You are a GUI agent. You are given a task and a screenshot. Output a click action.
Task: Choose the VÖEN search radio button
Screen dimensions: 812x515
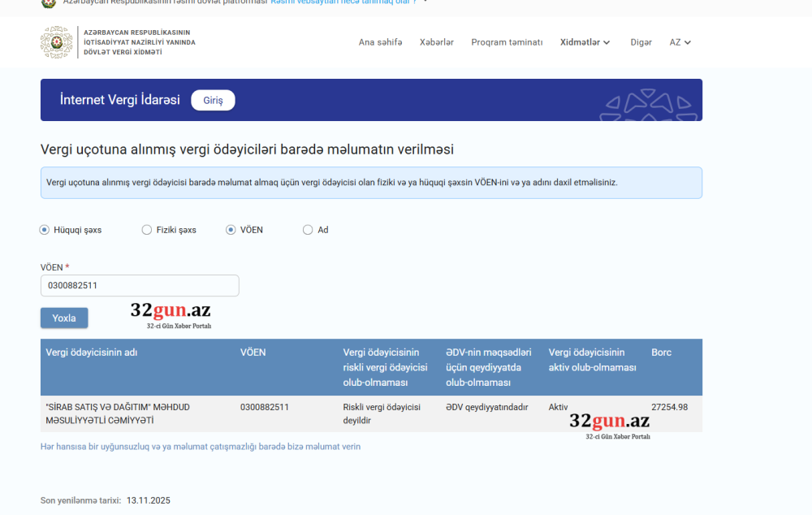231,230
